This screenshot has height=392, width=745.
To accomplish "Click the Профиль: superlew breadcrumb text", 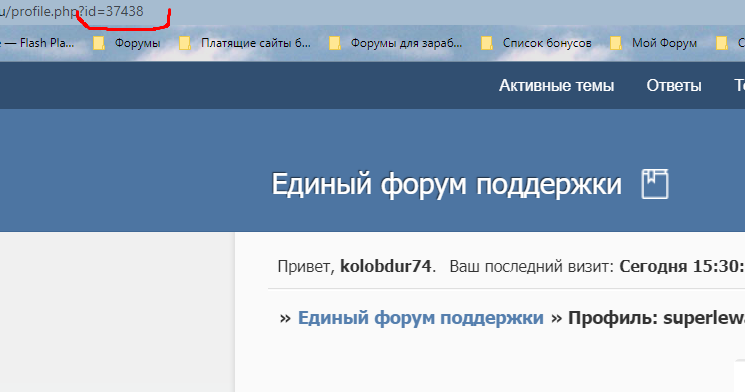I will point(656,318).
